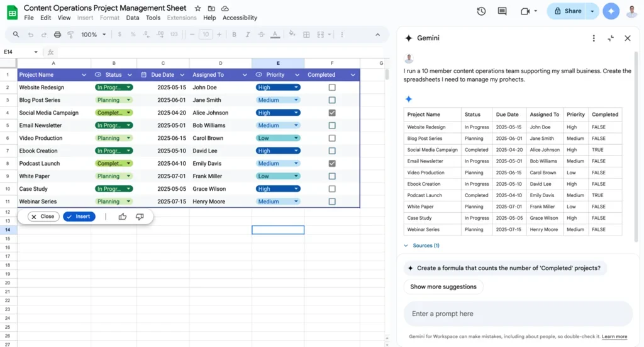Collapse the toolbar with the up chevron

378,35
